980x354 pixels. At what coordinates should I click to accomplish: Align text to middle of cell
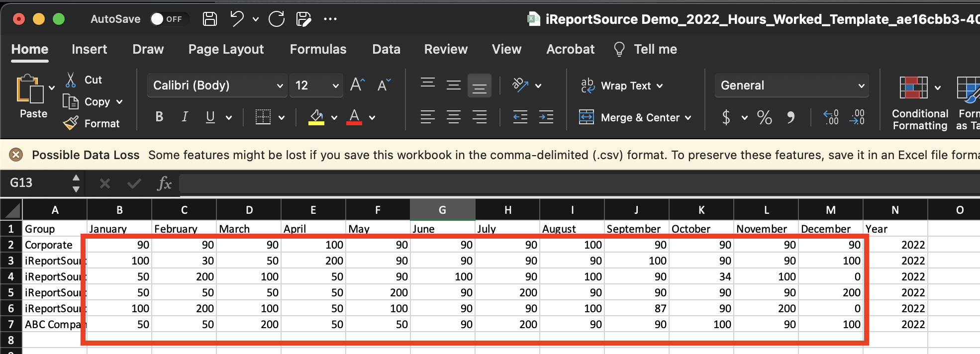(454, 85)
